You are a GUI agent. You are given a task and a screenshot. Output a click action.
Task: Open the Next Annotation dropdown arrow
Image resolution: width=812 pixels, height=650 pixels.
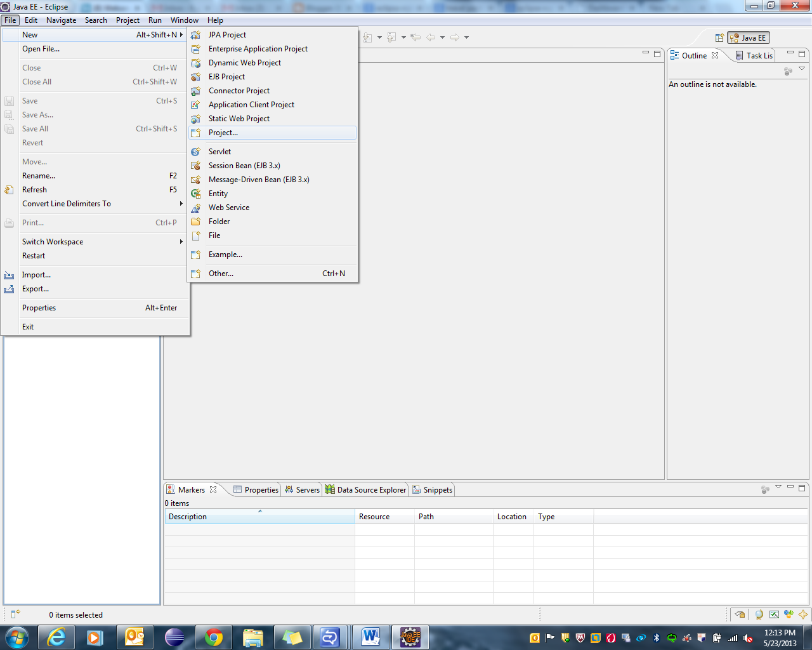click(x=379, y=37)
